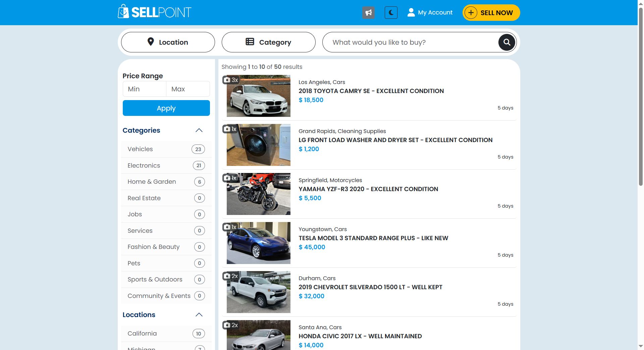Open the Category selector
Image resolution: width=644 pixels, height=350 pixels.
pyautogui.click(x=268, y=42)
